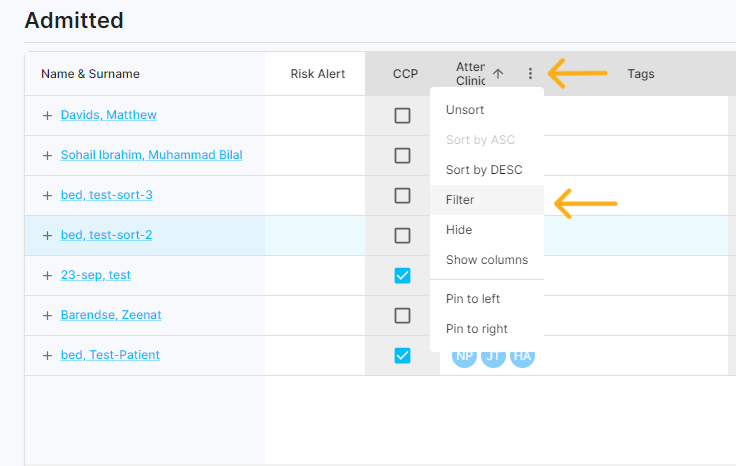Choose Sort by DESC menu option
Image resolution: width=736 pixels, height=466 pixels.
click(484, 170)
